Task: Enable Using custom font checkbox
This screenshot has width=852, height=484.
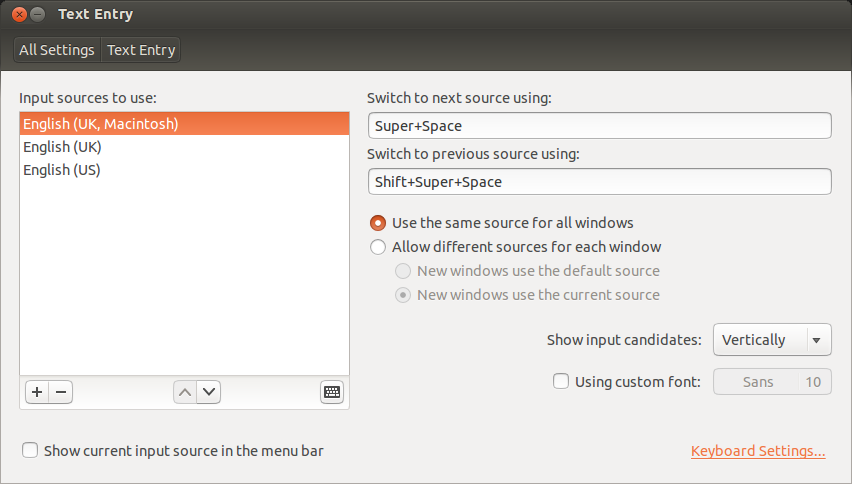Action: [561, 381]
